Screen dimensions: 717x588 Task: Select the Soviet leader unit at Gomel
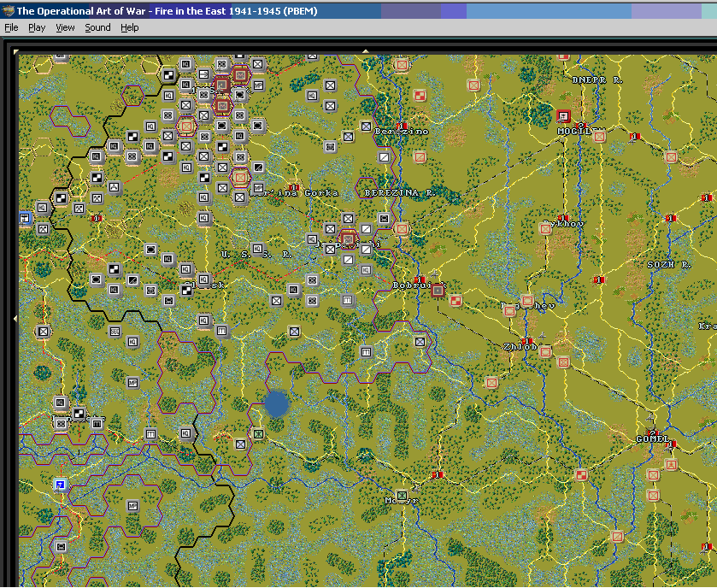pos(671,466)
